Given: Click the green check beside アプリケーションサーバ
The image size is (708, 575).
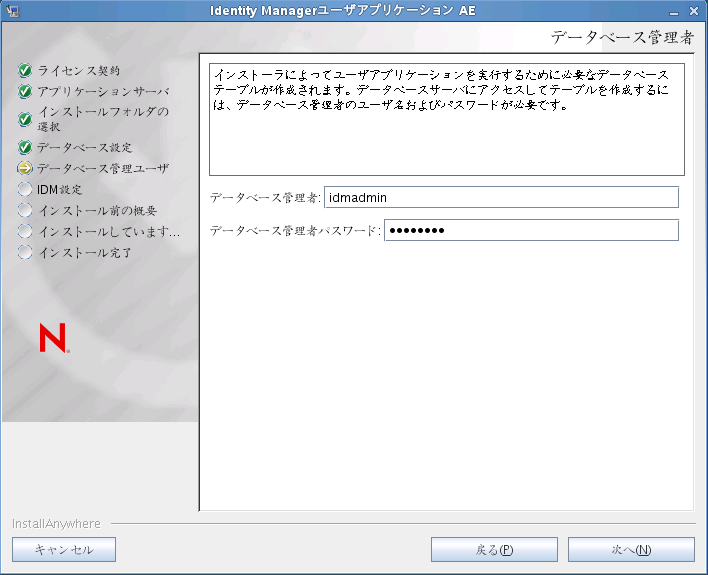Looking at the screenshot, I should (x=25, y=92).
